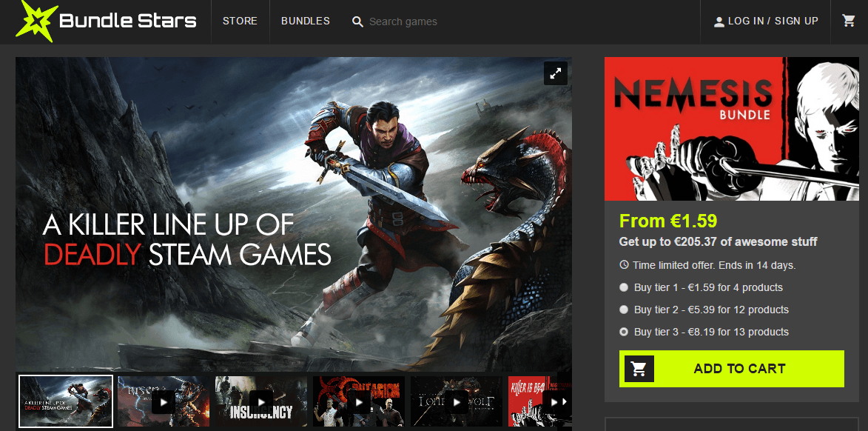Click the Nemesis Bundle banner image

point(732,129)
